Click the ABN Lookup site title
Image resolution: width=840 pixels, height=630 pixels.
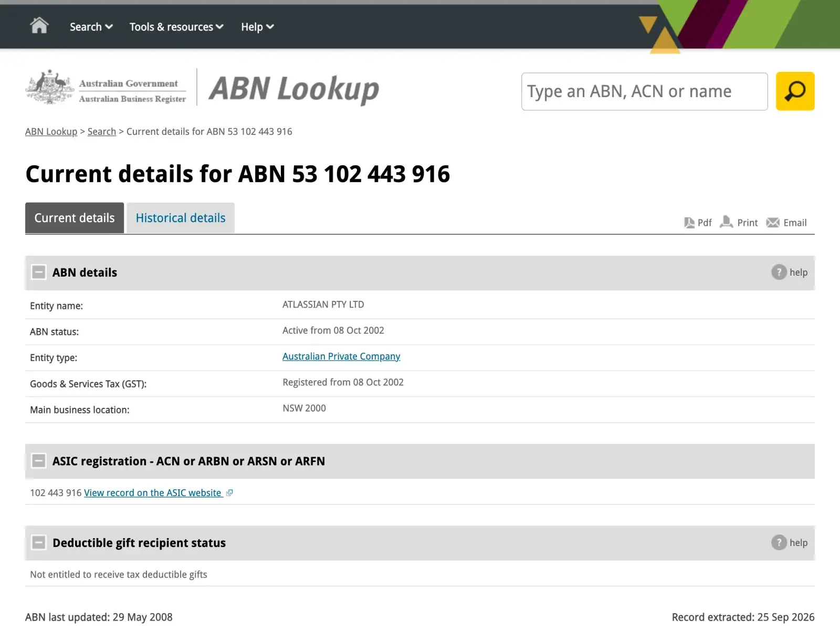click(x=294, y=89)
